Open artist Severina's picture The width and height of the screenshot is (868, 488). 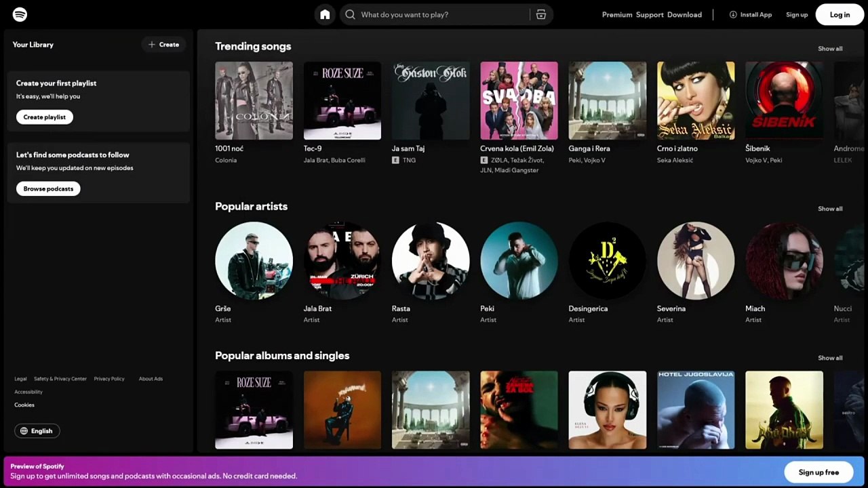[x=696, y=260]
